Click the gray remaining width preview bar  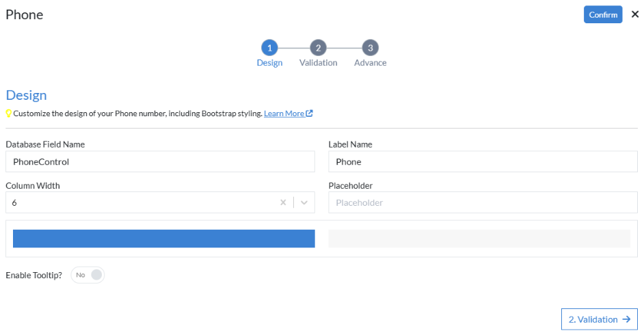point(479,239)
